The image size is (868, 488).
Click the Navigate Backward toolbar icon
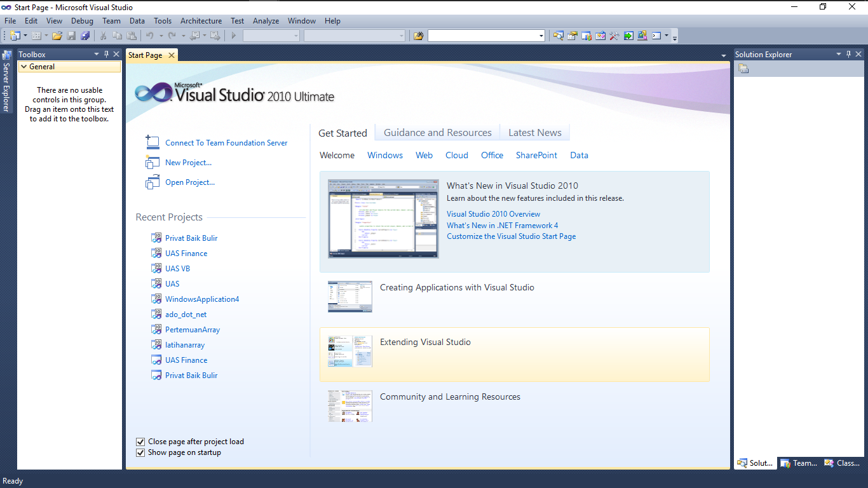tap(194, 36)
